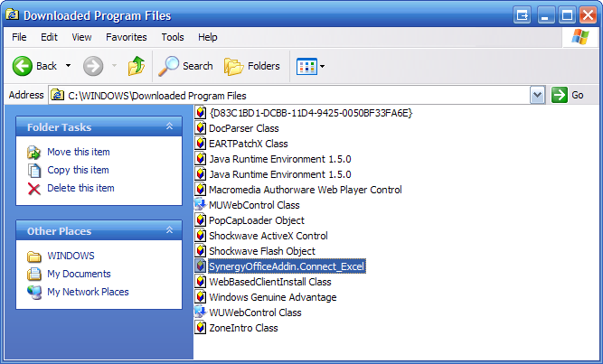Select Windows Genuine Advantage file name

click(273, 297)
